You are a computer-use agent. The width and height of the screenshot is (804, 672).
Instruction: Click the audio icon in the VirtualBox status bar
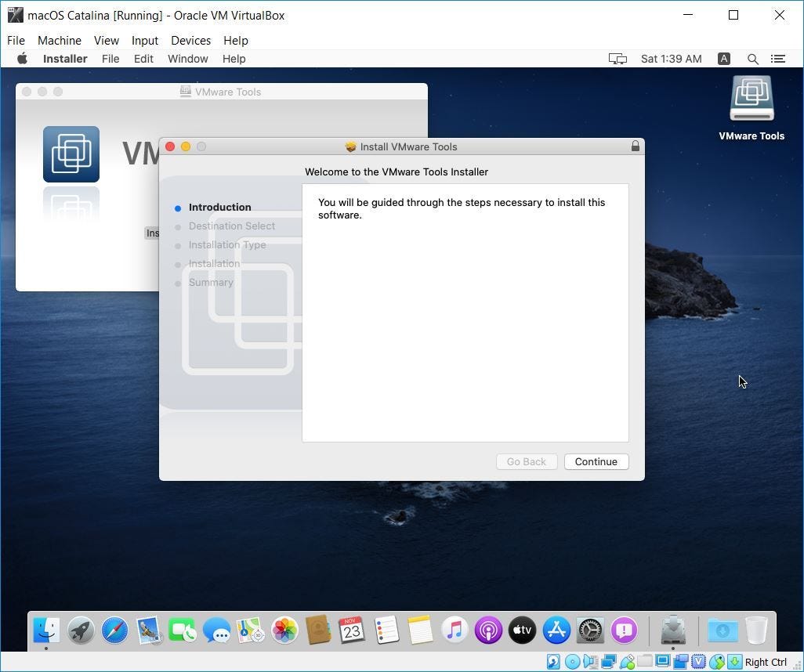591,662
